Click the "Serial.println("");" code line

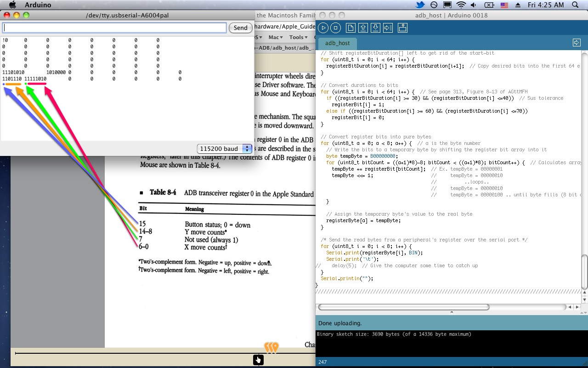[x=347, y=279]
